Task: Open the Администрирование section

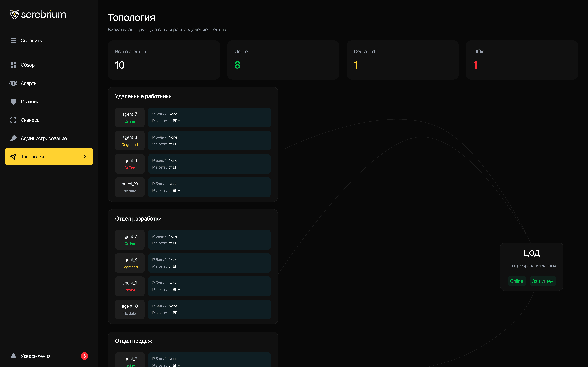Action: (x=44, y=138)
